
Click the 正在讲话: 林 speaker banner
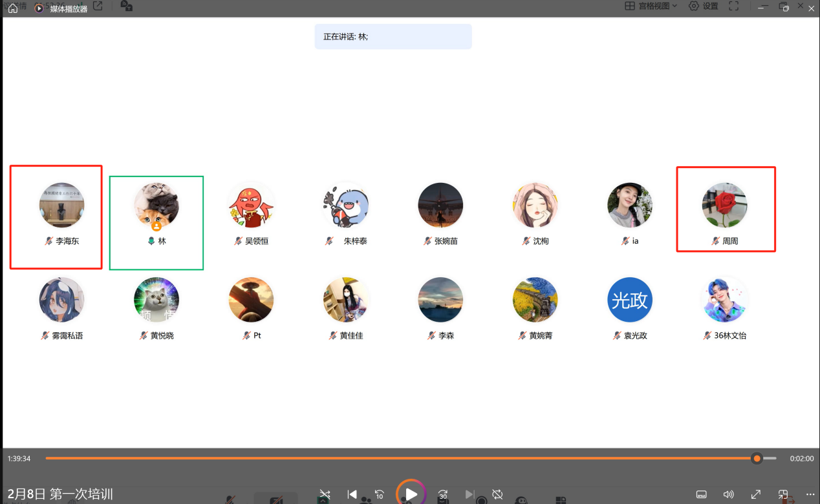click(393, 37)
